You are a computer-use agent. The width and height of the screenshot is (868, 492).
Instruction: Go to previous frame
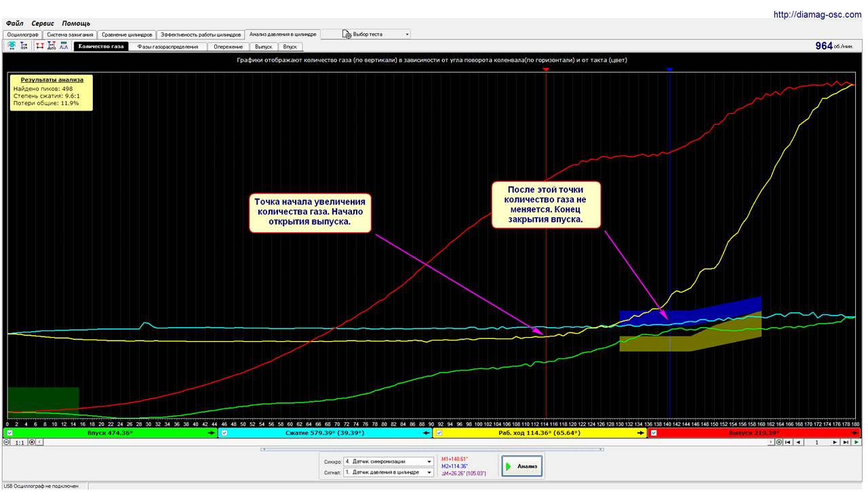click(797, 442)
